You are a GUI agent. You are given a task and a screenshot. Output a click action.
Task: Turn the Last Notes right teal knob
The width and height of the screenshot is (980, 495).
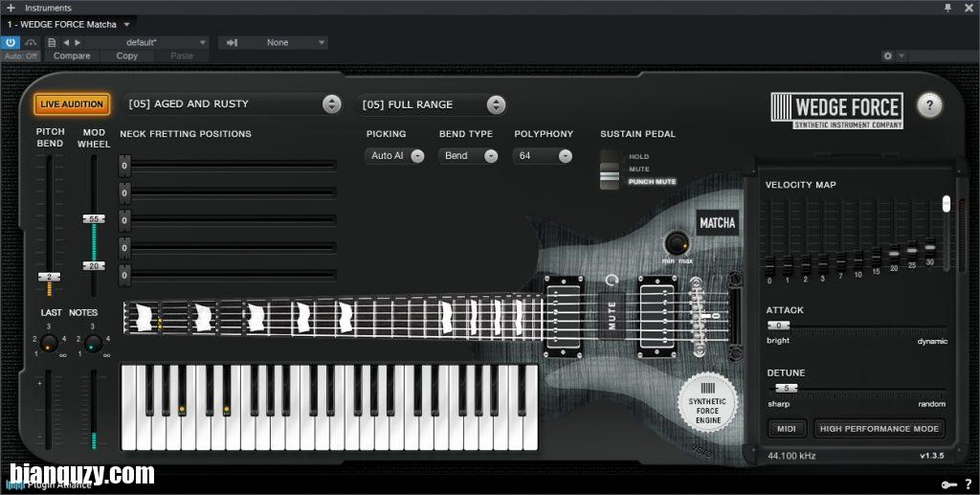(x=93, y=343)
